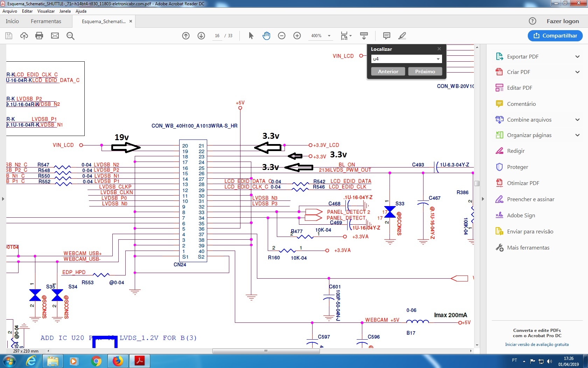Select the arrow selection tool
Screen dimensions: 588x368
point(251,36)
